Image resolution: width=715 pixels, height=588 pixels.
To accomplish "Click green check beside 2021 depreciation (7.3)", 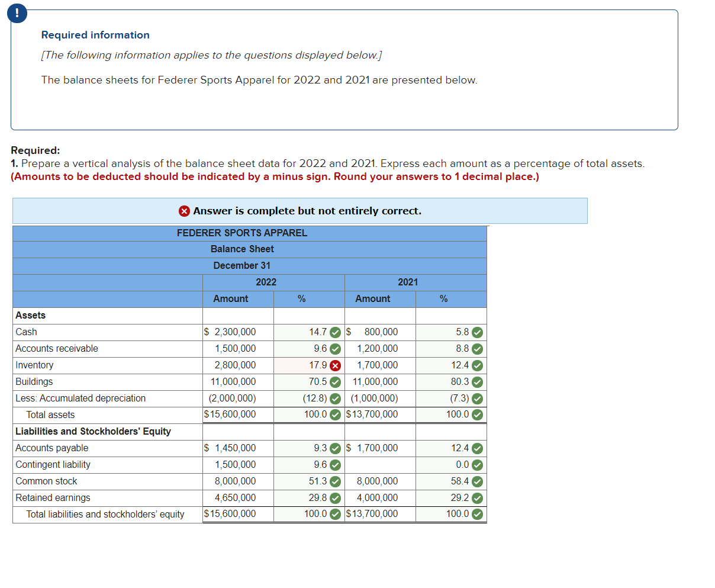I will pos(477,399).
